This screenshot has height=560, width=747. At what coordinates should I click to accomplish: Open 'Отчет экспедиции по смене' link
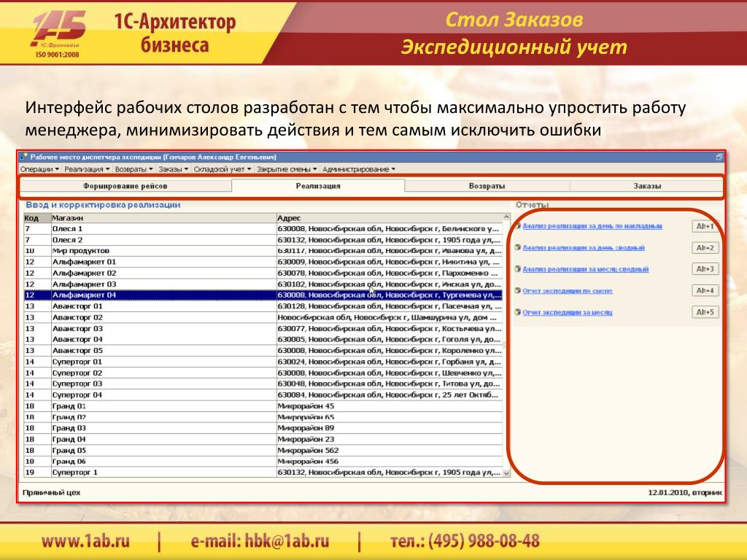(x=568, y=290)
